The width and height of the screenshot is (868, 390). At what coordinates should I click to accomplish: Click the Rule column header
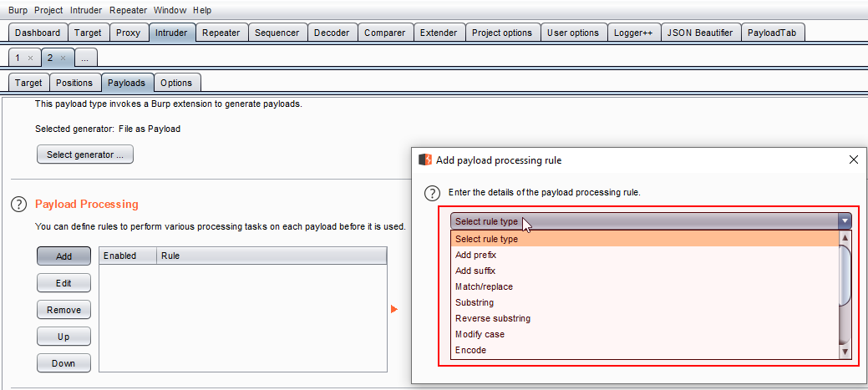click(272, 256)
